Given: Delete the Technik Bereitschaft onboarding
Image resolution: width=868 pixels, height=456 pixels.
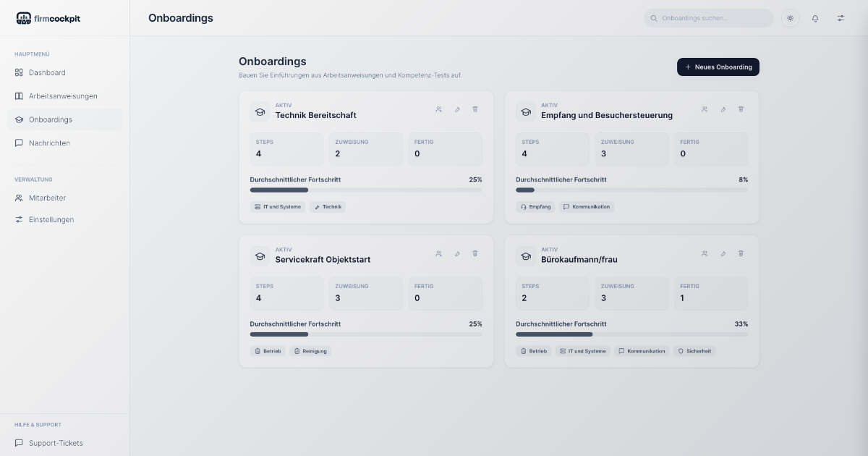Looking at the screenshot, I should tap(475, 109).
